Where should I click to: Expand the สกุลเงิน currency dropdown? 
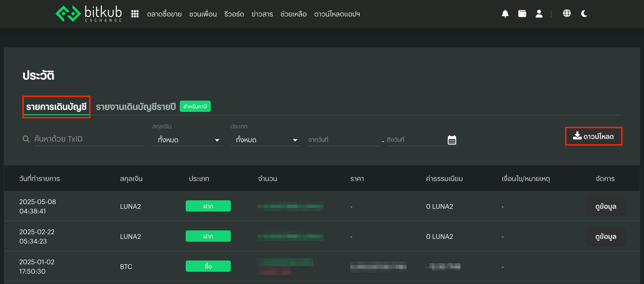coord(188,140)
